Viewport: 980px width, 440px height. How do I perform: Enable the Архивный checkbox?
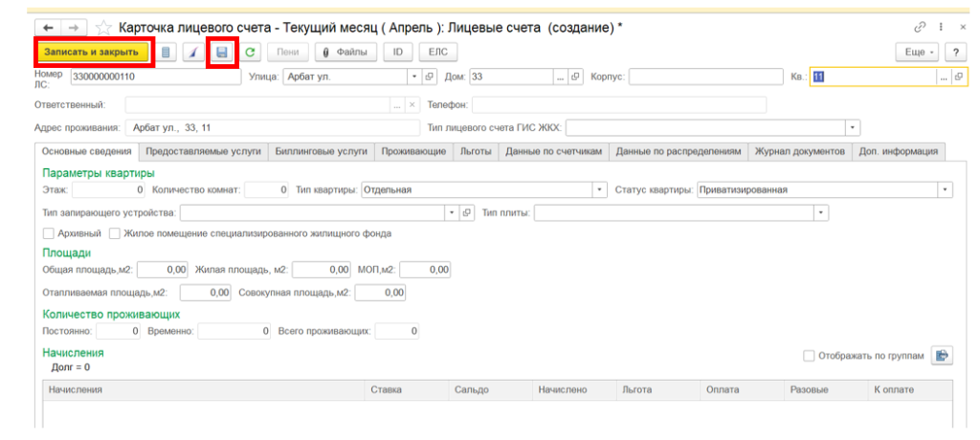pyautogui.click(x=49, y=233)
